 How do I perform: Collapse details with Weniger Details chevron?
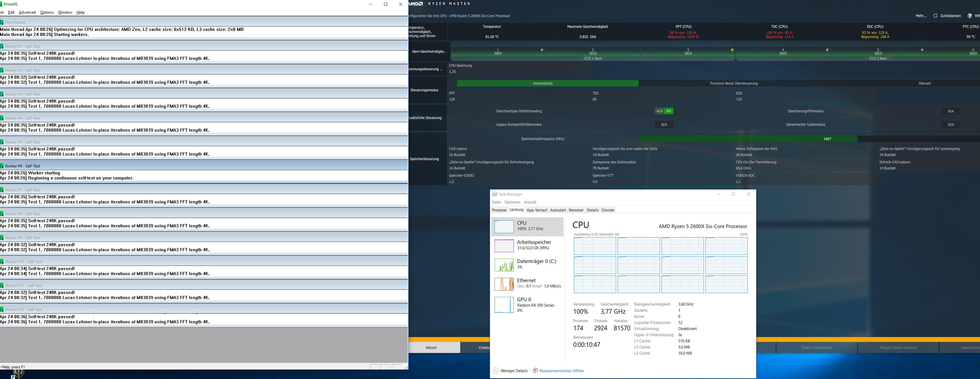click(495, 371)
